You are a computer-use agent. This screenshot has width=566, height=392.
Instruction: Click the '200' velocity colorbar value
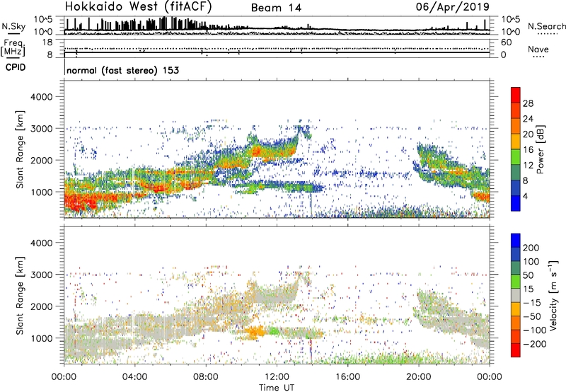pos(531,248)
